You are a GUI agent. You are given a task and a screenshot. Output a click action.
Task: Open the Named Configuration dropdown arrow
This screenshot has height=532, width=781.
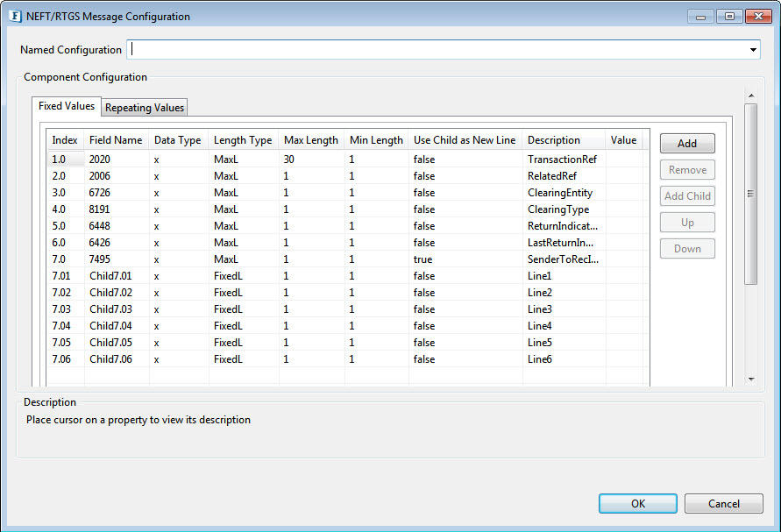753,50
